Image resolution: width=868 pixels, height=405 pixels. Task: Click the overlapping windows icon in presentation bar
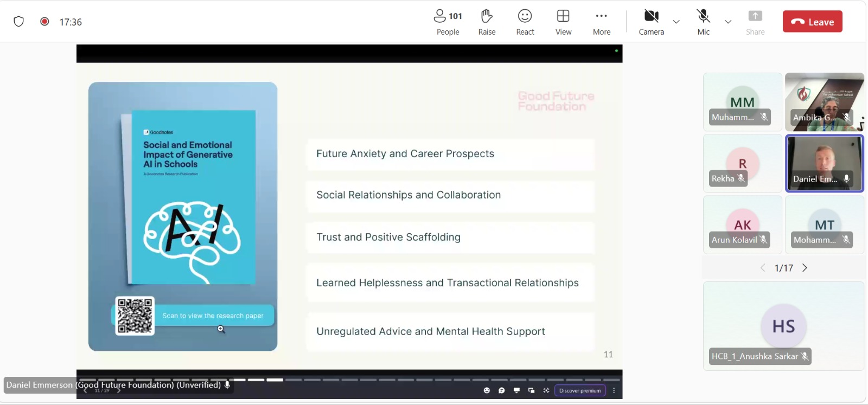coord(531,390)
